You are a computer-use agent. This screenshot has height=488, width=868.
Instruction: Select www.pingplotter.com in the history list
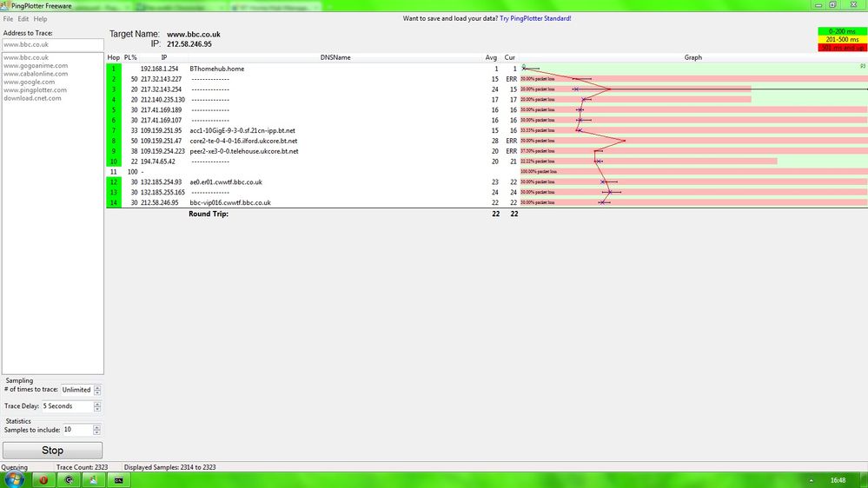[x=35, y=90]
